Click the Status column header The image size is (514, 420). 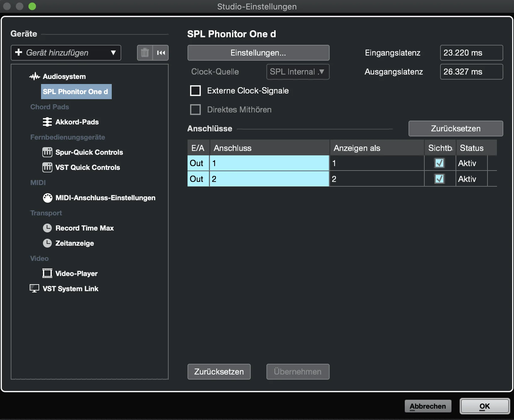click(476, 148)
